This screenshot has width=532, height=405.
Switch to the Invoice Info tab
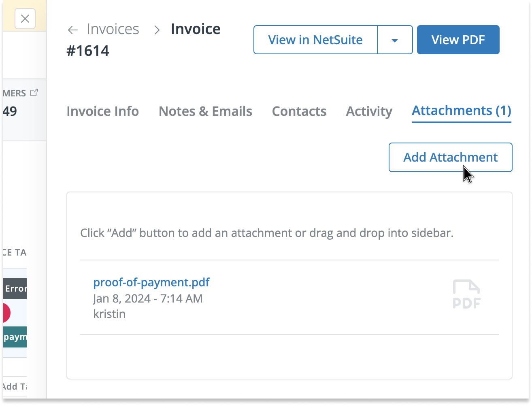pyautogui.click(x=103, y=111)
